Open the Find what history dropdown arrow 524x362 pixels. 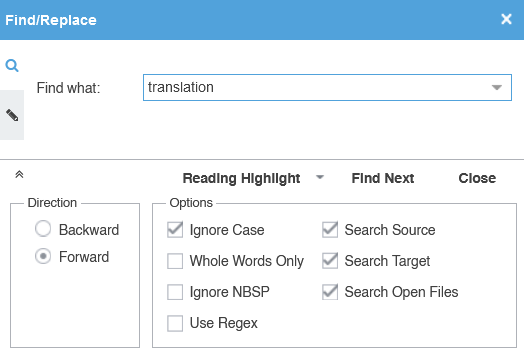coord(497,88)
